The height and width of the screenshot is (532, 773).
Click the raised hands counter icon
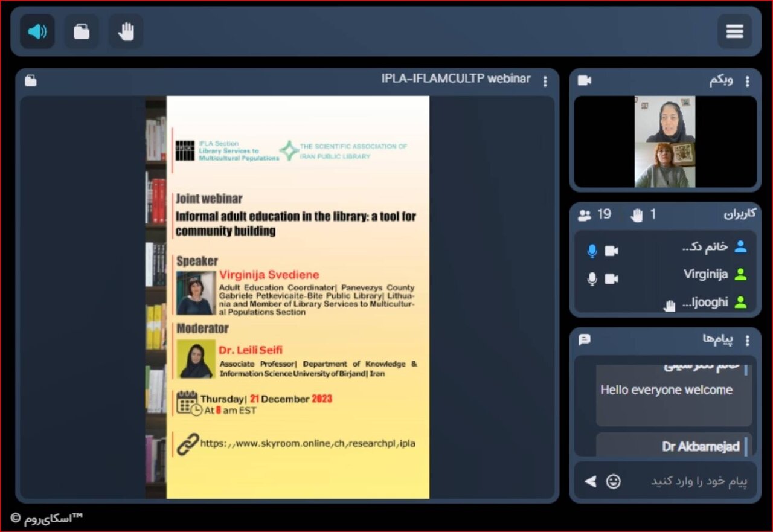637,215
